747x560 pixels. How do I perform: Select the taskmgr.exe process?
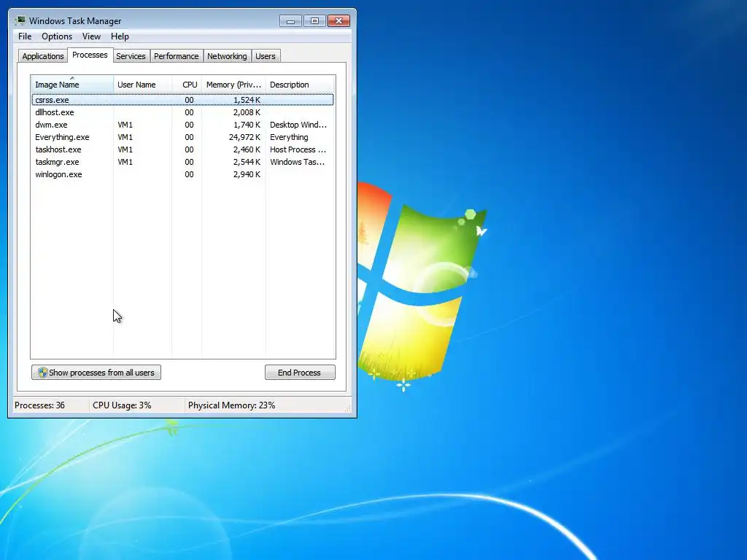click(x=182, y=162)
